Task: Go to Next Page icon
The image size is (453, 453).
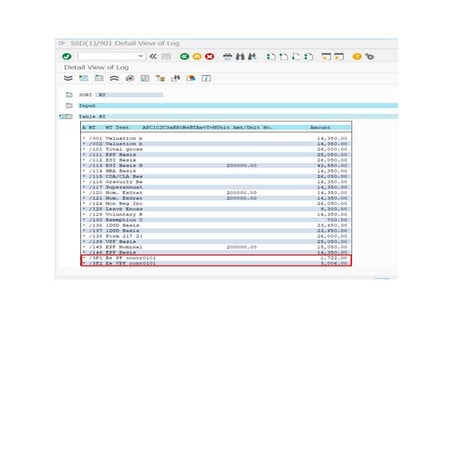Action: pyautogui.click(x=296, y=57)
